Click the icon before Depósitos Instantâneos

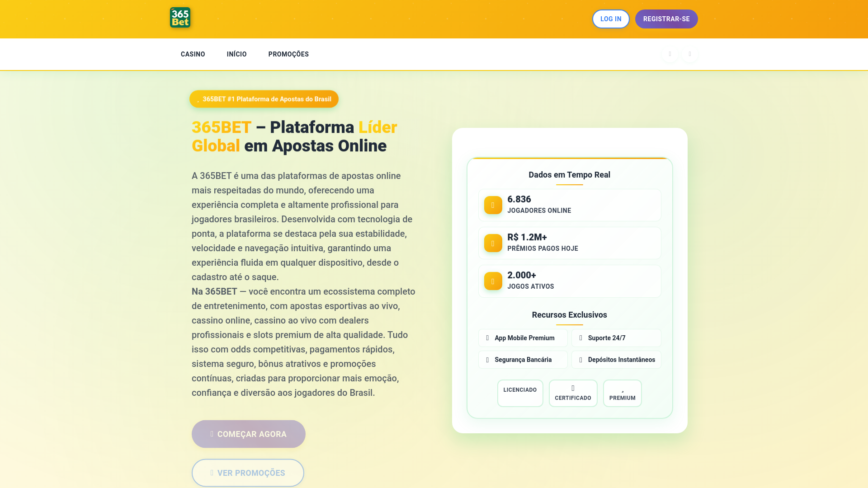(581, 360)
